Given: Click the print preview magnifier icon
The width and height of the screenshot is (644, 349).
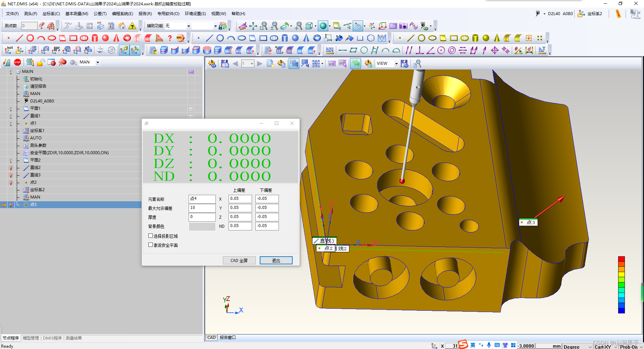Looking at the screenshot, I should point(417,63).
